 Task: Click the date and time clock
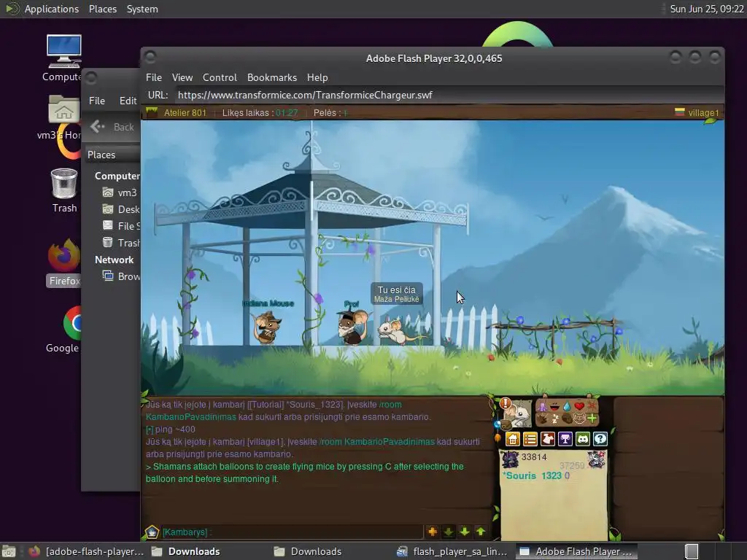[706, 9]
